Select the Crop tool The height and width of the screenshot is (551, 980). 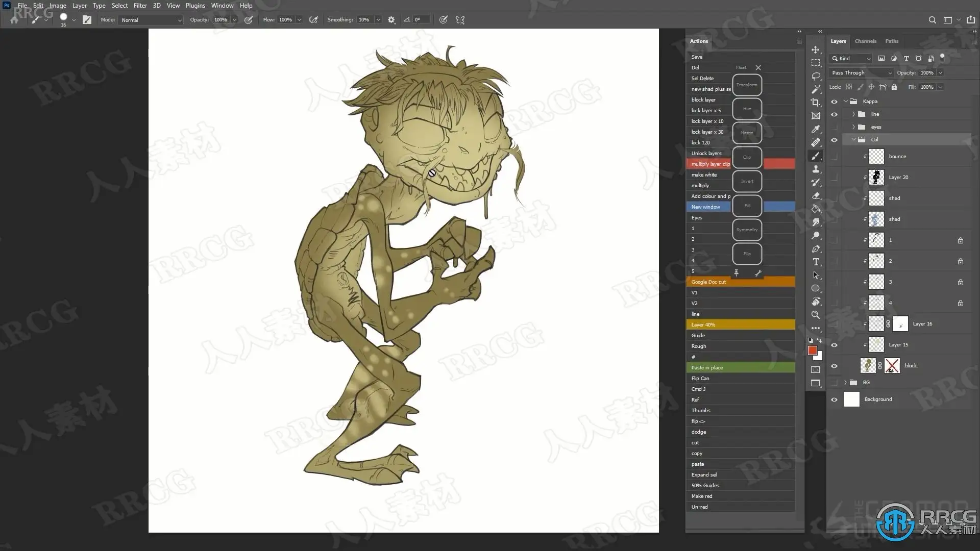pyautogui.click(x=816, y=103)
